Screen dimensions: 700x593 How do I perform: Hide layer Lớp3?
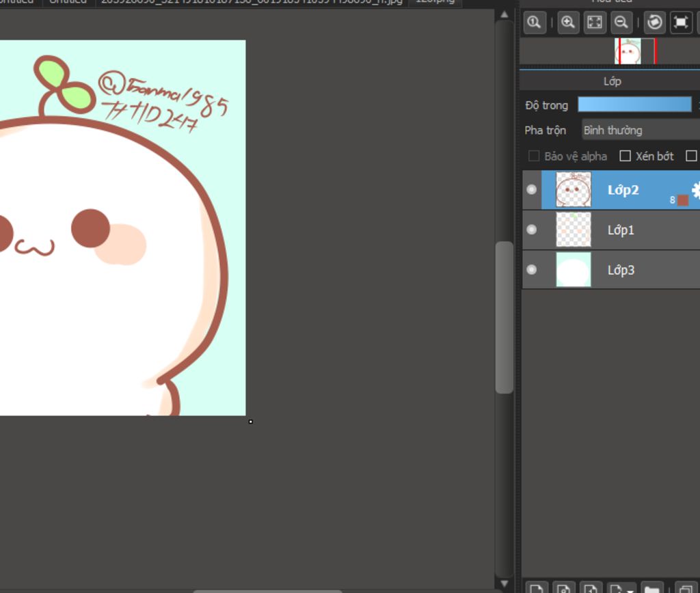point(532,269)
